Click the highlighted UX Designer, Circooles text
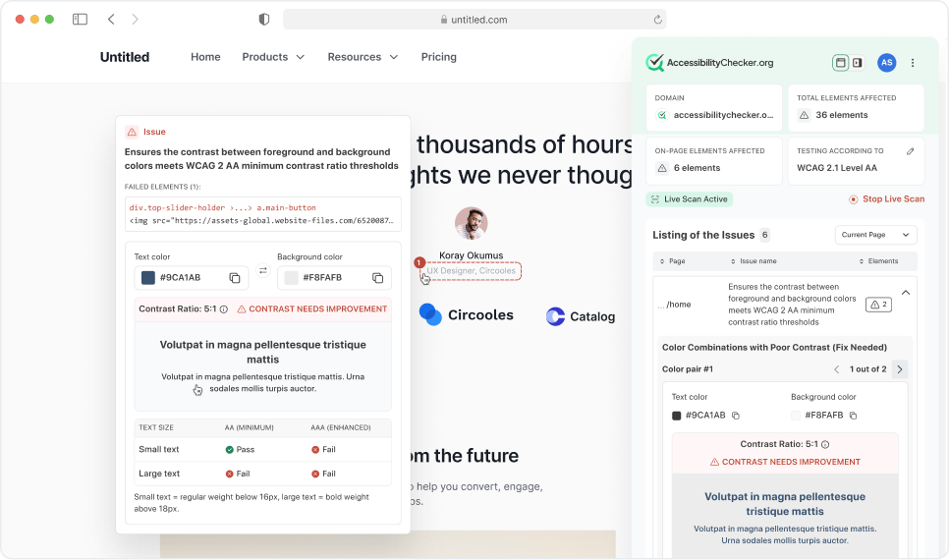Image resolution: width=949 pixels, height=560 pixels. [471, 270]
